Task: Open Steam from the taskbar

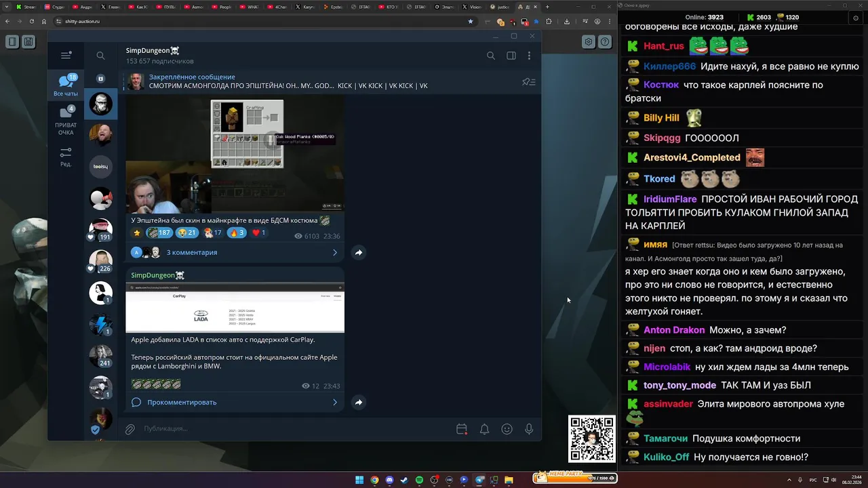Action: [x=404, y=480]
